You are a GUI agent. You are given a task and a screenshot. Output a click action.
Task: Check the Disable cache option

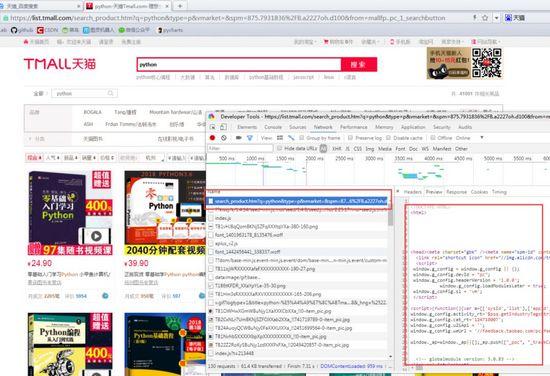pos(388,138)
